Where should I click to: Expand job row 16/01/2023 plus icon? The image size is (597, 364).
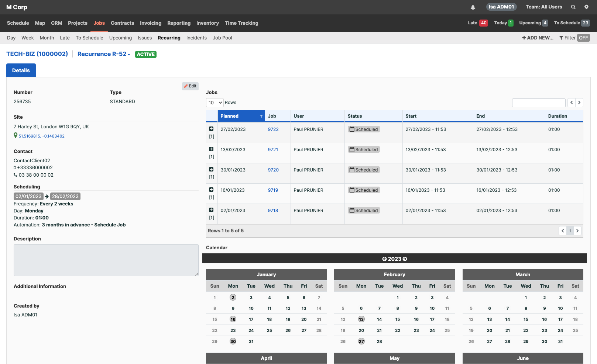(x=211, y=190)
